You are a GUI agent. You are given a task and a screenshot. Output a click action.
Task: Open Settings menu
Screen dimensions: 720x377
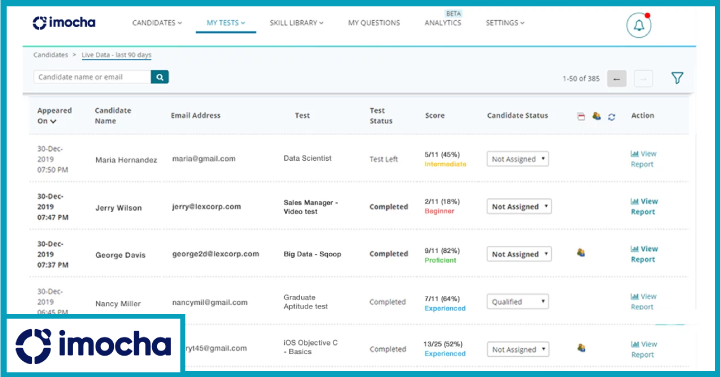(x=505, y=23)
